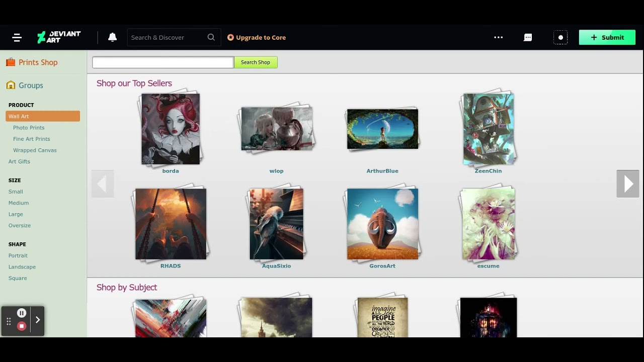Open the notifications bell
Viewport: 644px width, 362px height.
pyautogui.click(x=113, y=37)
